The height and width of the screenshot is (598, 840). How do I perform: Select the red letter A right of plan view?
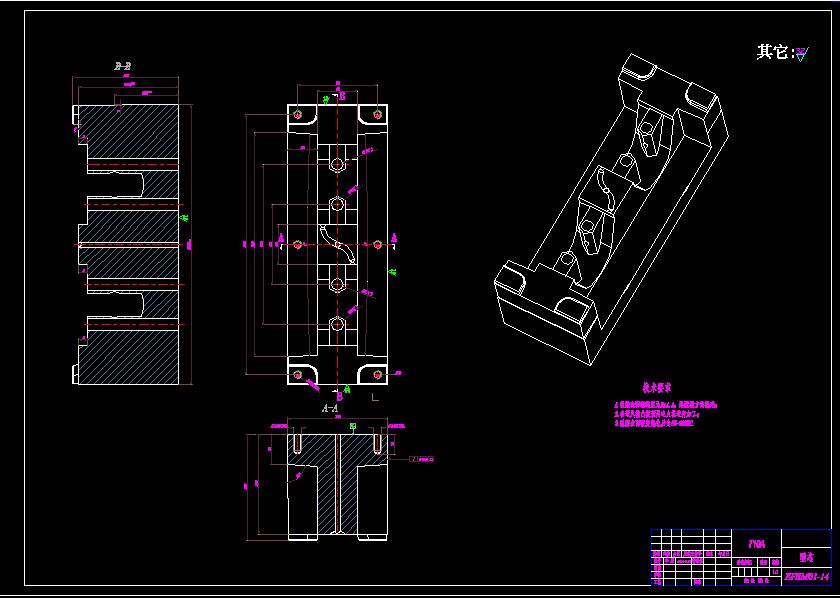394,237
